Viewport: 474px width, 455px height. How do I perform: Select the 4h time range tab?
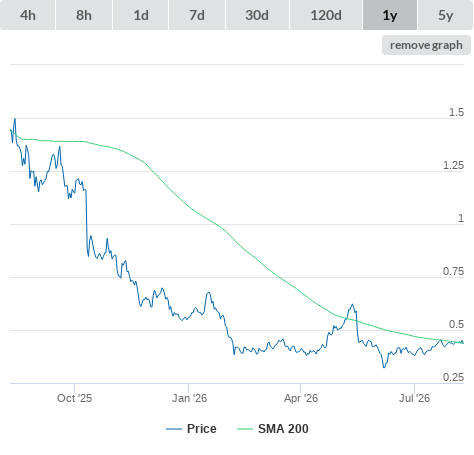point(28,15)
